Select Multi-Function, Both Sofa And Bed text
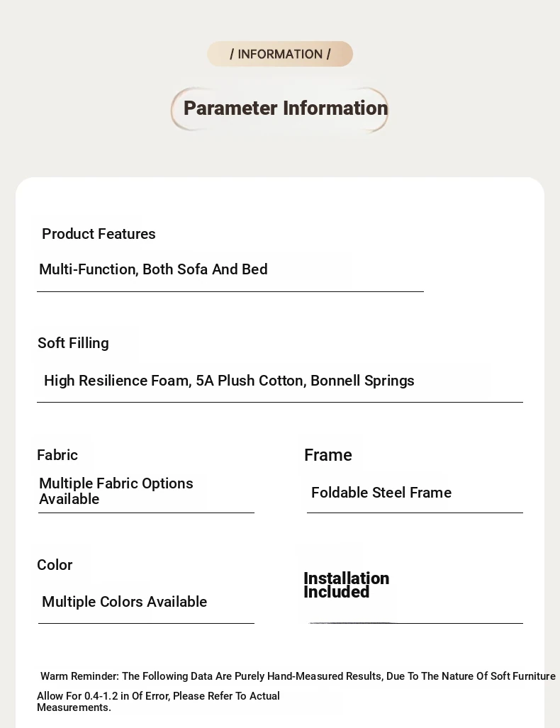Screen dimensions: 560x728 [x=153, y=269]
